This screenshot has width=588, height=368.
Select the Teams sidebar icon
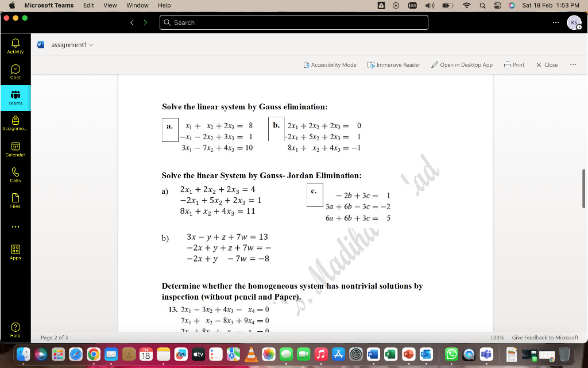pyautogui.click(x=16, y=97)
